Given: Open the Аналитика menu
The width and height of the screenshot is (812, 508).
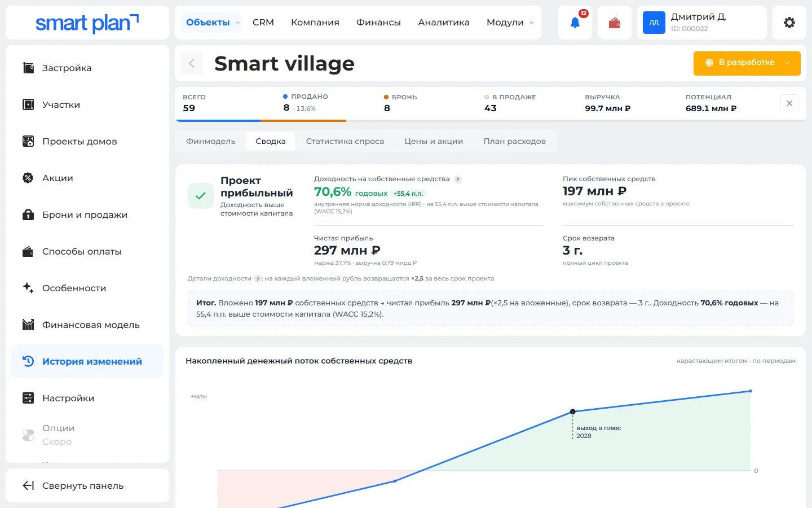Looking at the screenshot, I should click(x=444, y=23).
